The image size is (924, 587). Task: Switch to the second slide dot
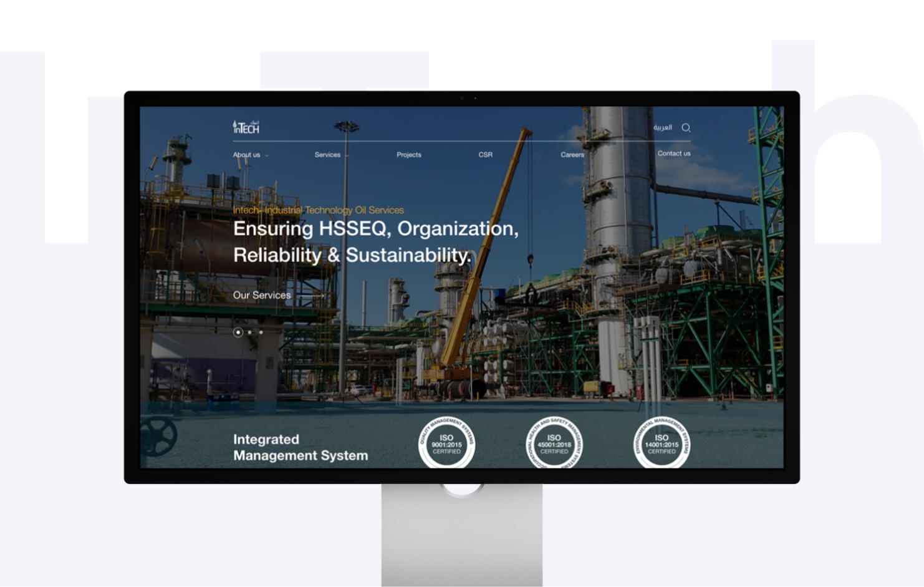tap(250, 332)
